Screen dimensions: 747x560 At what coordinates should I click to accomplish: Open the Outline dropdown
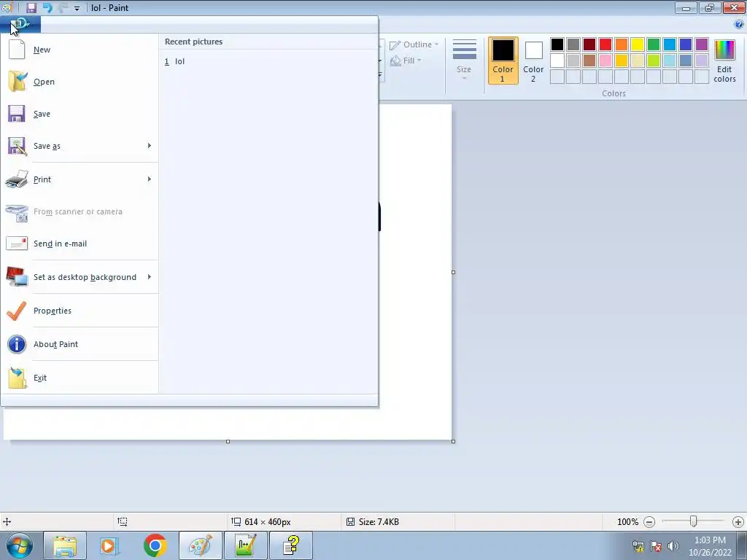pos(414,44)
